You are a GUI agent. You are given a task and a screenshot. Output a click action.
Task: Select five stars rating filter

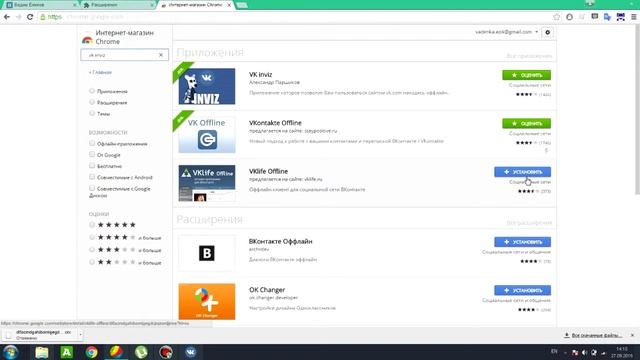tap(92, 224)
